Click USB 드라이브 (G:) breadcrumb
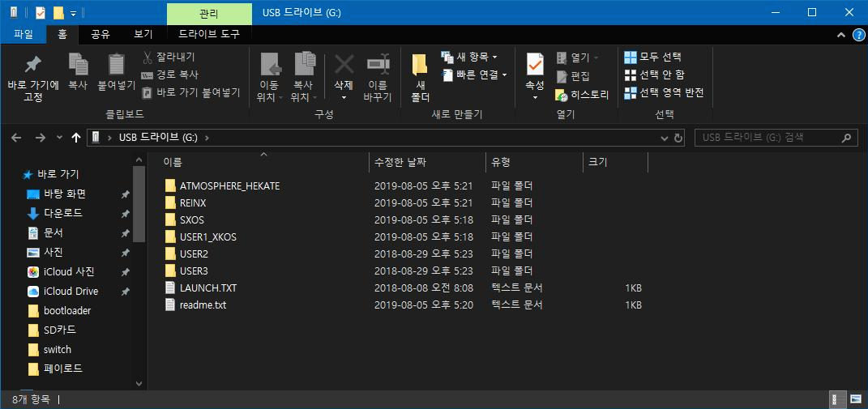868x409 pixels. click(x=158, y=138)
